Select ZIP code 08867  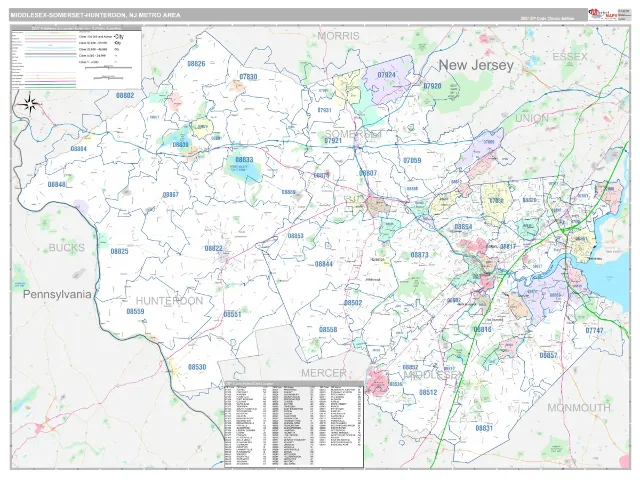tap(171, 195)
